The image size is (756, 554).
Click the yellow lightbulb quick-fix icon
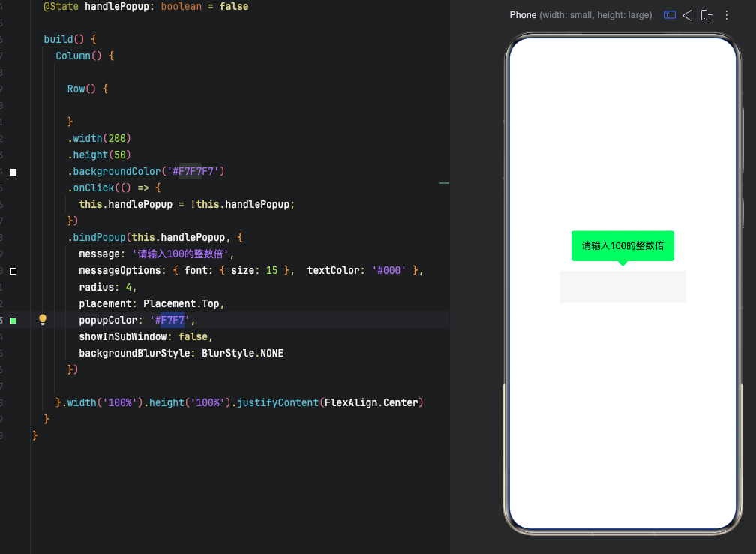43,320
